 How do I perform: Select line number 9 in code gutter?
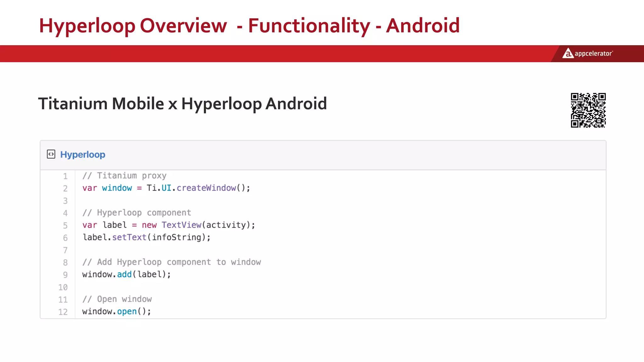pyautogui.click(x=65, y=275)
